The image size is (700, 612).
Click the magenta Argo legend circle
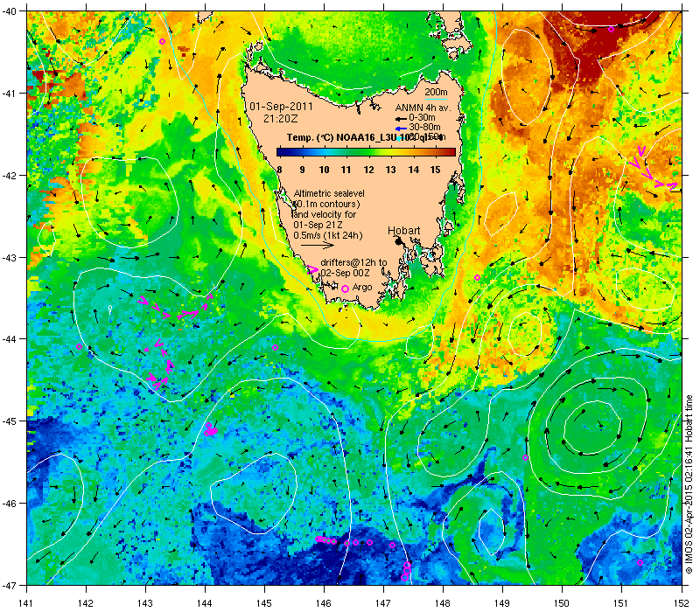pyautogui.click(x=345, y=289)
